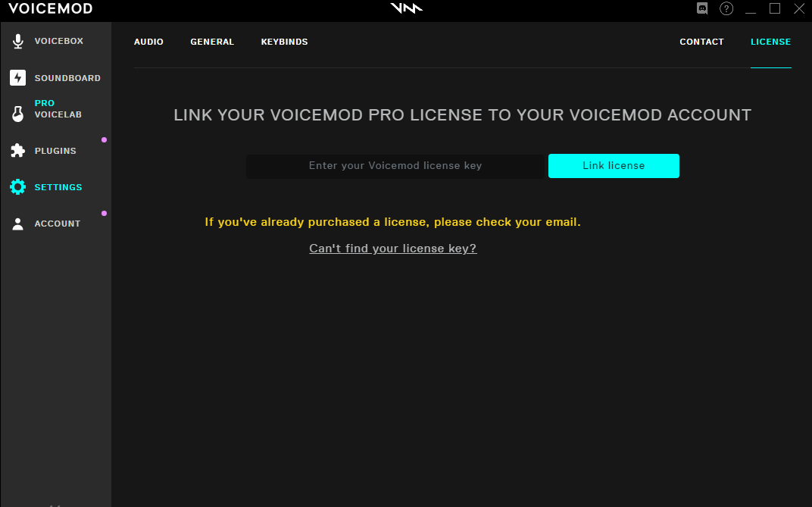Focus the Voicemod license key input field

(395, 166)
